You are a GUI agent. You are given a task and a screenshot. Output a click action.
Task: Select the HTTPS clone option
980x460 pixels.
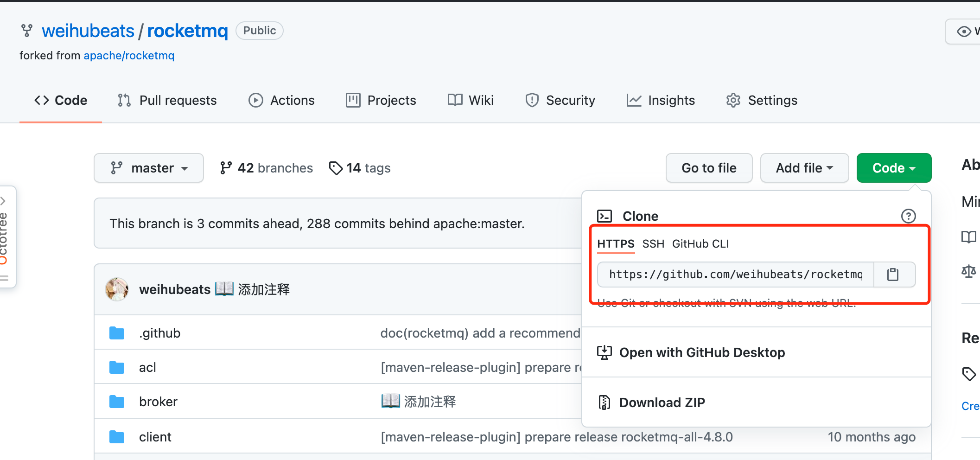pyautogui.click(x=616, y=244)
